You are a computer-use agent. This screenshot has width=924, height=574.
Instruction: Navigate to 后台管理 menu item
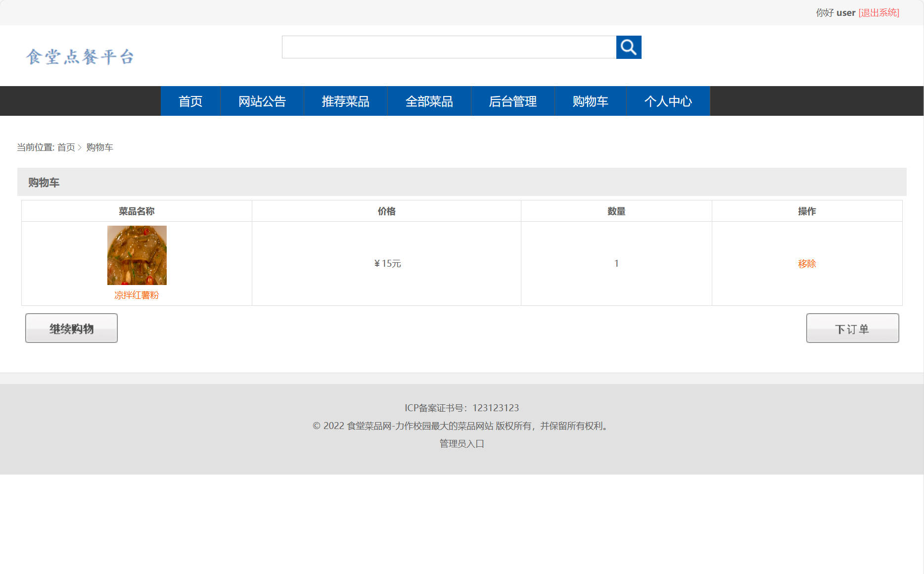[x=513, y=101]
